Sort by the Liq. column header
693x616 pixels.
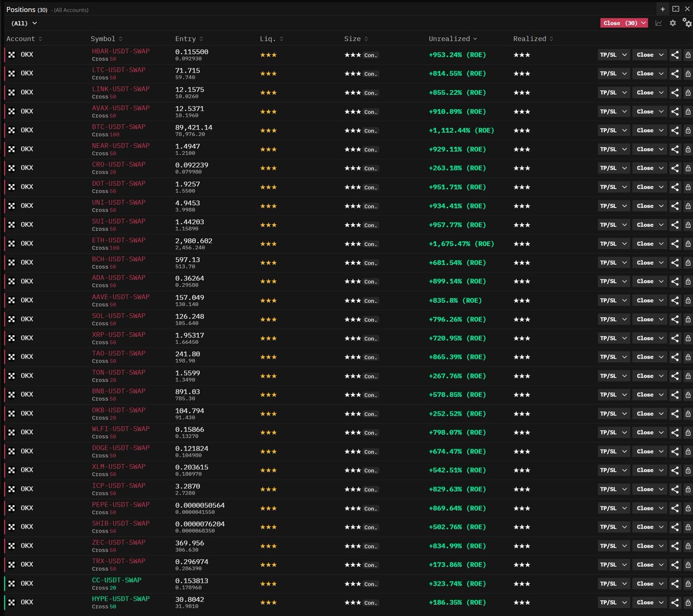271,39
